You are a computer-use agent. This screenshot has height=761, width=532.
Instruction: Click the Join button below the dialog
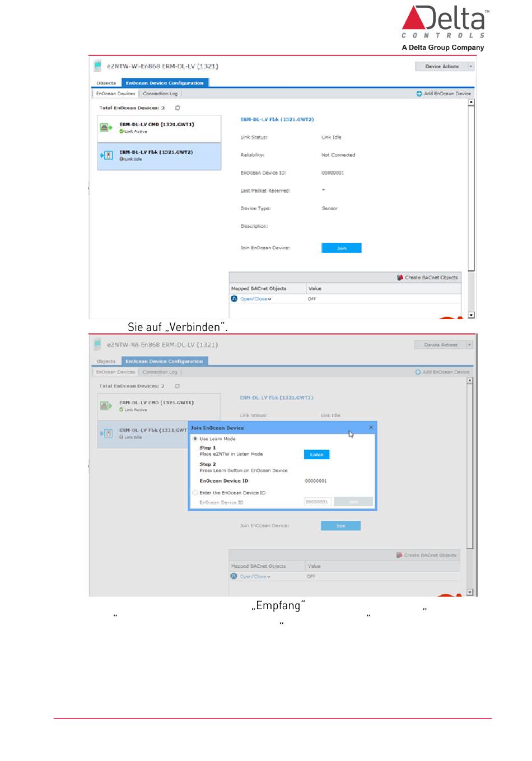click(x=340, y=526)
